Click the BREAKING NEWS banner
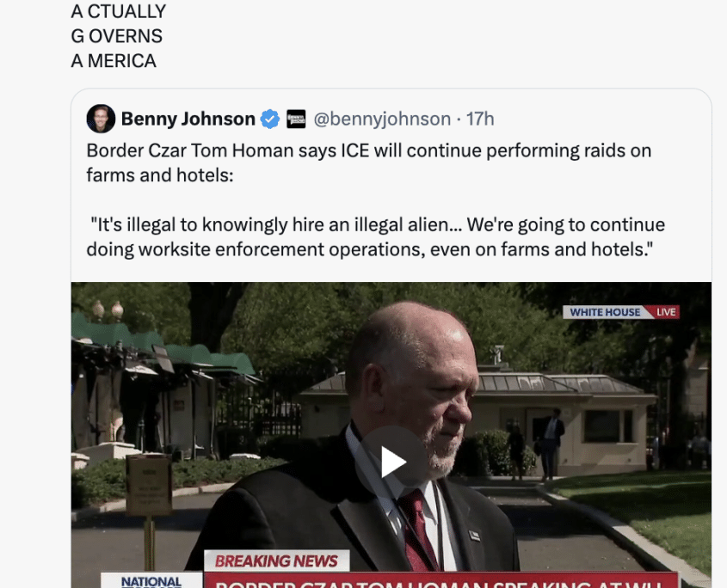The height and width of the screenshot is (588, 727). pyautogui.click(x=276, y=560)
